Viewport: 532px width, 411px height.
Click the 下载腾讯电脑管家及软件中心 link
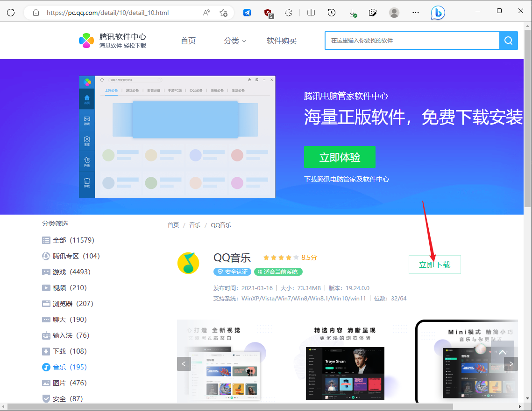[347, 179]
